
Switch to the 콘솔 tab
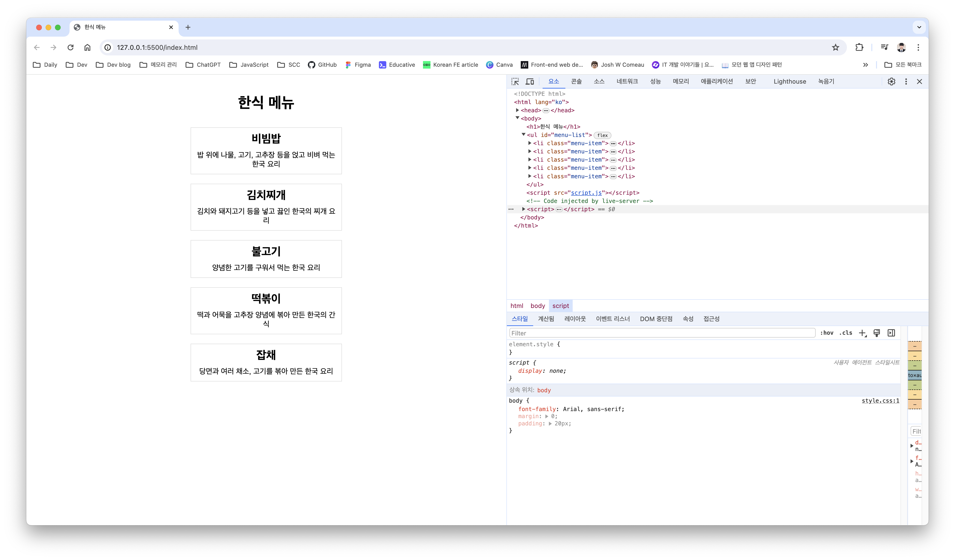pos(576,82)
